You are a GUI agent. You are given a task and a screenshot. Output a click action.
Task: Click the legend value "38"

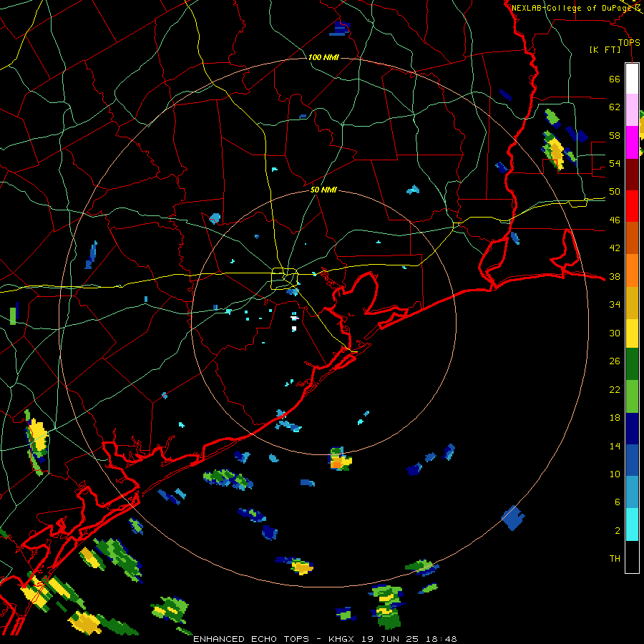coord(615,277)
